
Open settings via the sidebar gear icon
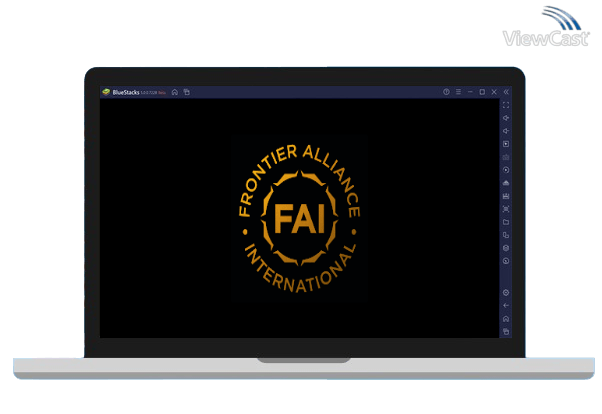click(x=506, y=293)
